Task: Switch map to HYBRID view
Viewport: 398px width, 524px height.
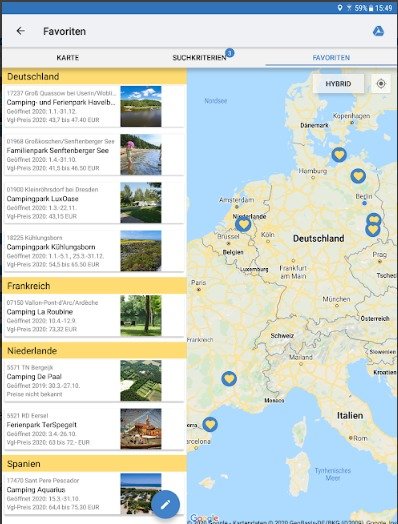Action: [x=338, y=84]
